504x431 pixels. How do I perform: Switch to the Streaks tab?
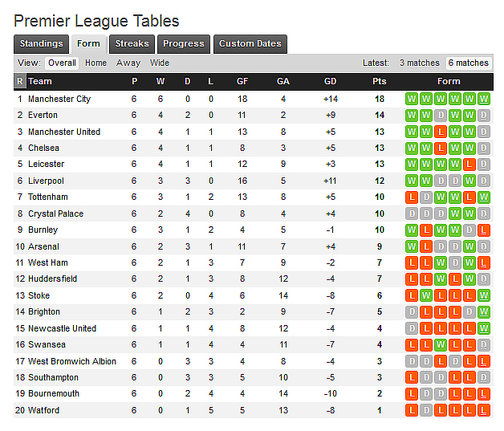coord(132,44)
